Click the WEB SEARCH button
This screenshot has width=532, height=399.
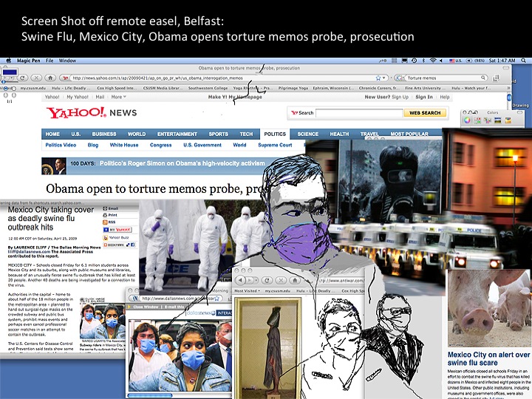(x=425, y=113)
